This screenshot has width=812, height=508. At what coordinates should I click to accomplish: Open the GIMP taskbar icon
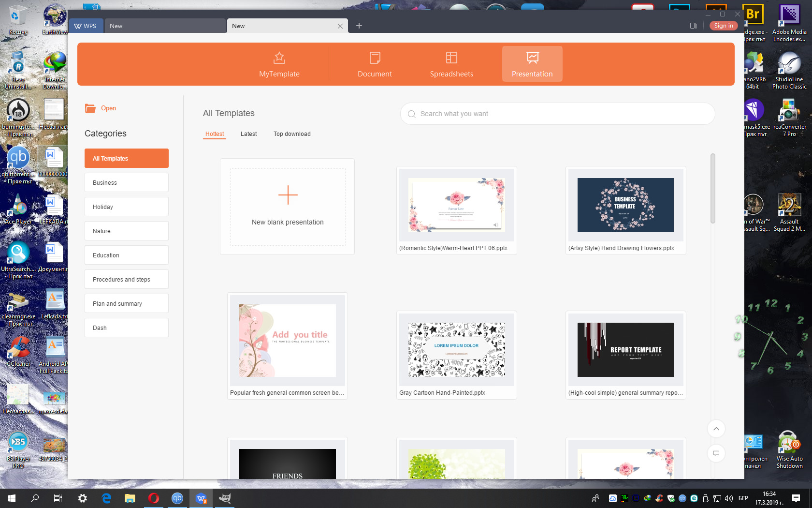pos(225,498)
